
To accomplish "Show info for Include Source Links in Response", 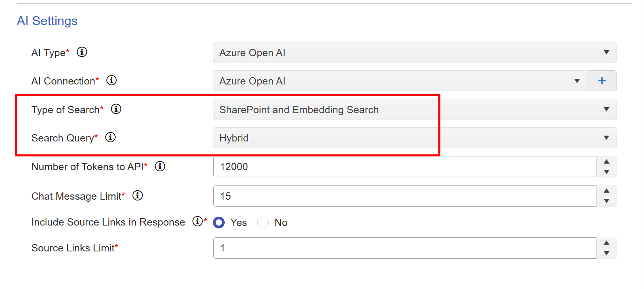I will 197,221.
